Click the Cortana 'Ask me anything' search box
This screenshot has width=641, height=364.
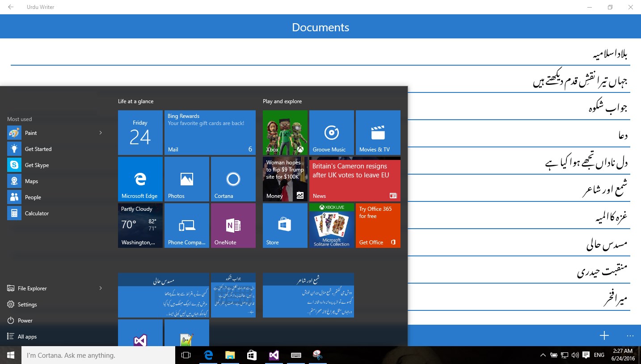click(x=98, y=355)
